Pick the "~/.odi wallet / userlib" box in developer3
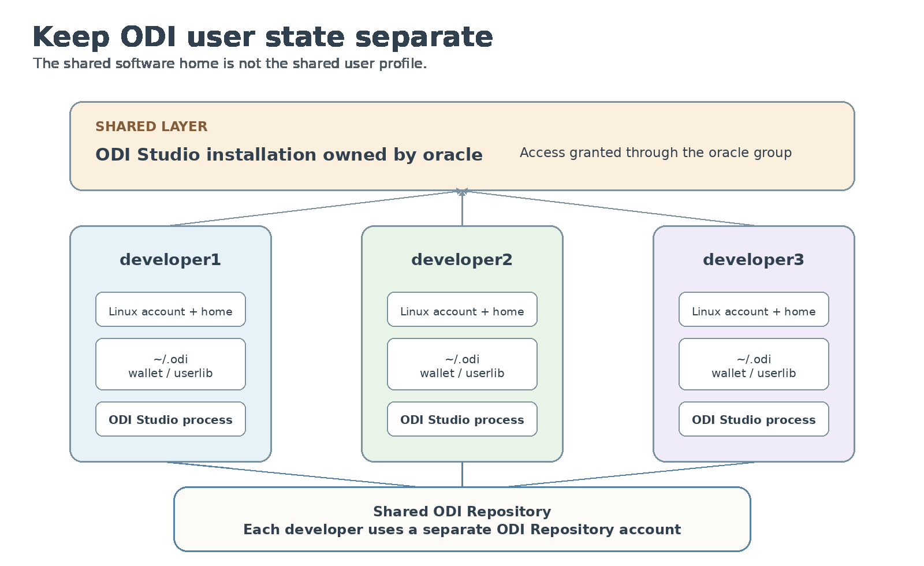 (754, 364)
